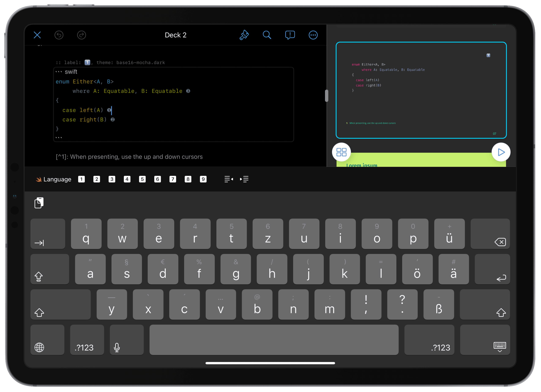Tap the ü key

pos(449,234)
